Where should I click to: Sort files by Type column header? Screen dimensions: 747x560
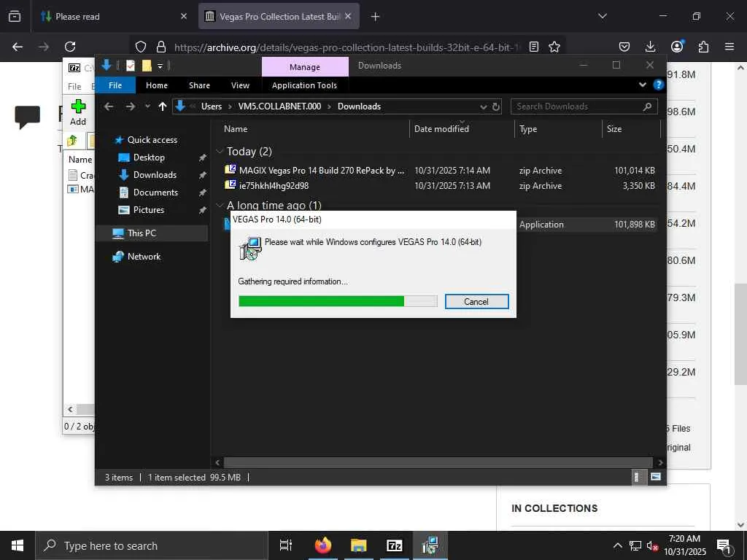528,128
